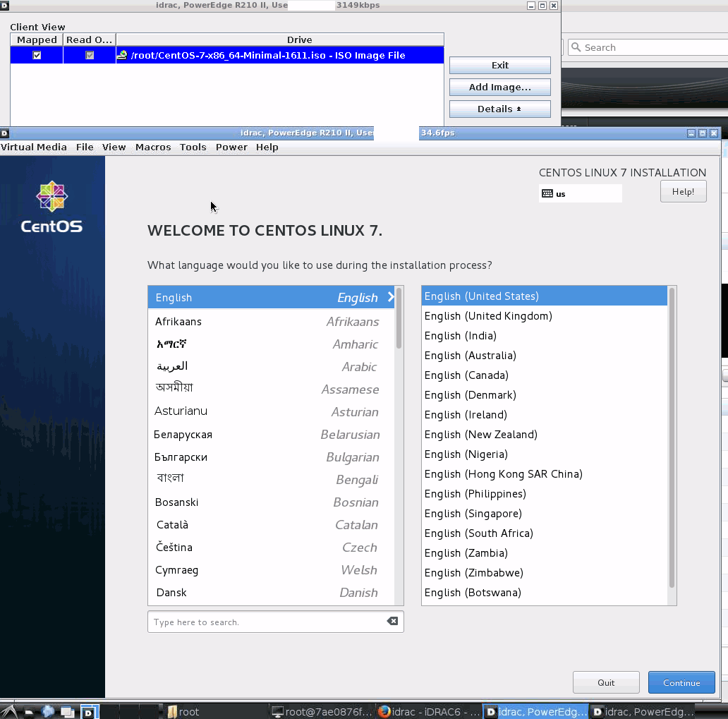Choose English (United States) locale

[x=544, y=296]
